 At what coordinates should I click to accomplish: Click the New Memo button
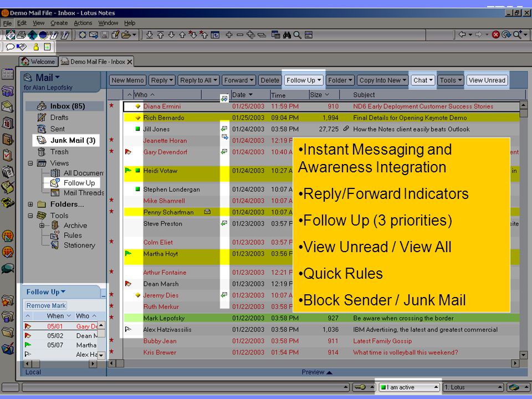127,80
